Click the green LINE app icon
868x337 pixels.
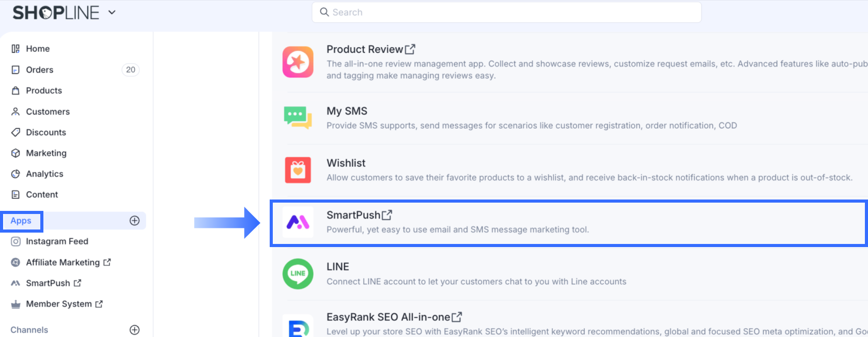pos(298,273)
